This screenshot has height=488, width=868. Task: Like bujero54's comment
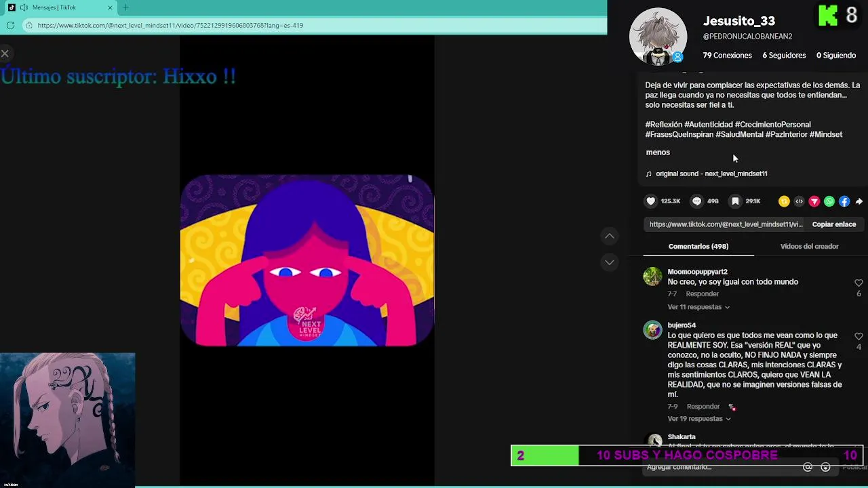point(859,336)
